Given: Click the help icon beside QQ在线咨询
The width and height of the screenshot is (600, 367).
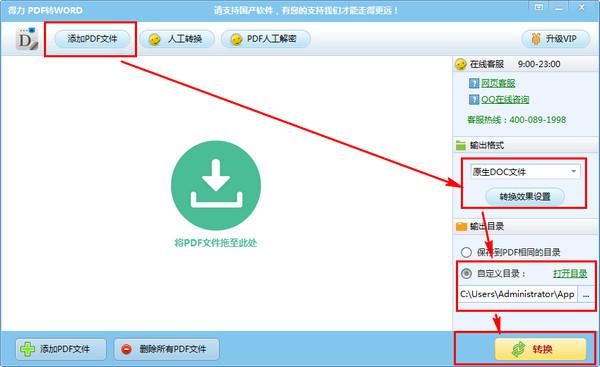Looking at the screenshot, I should pos(474,99).
